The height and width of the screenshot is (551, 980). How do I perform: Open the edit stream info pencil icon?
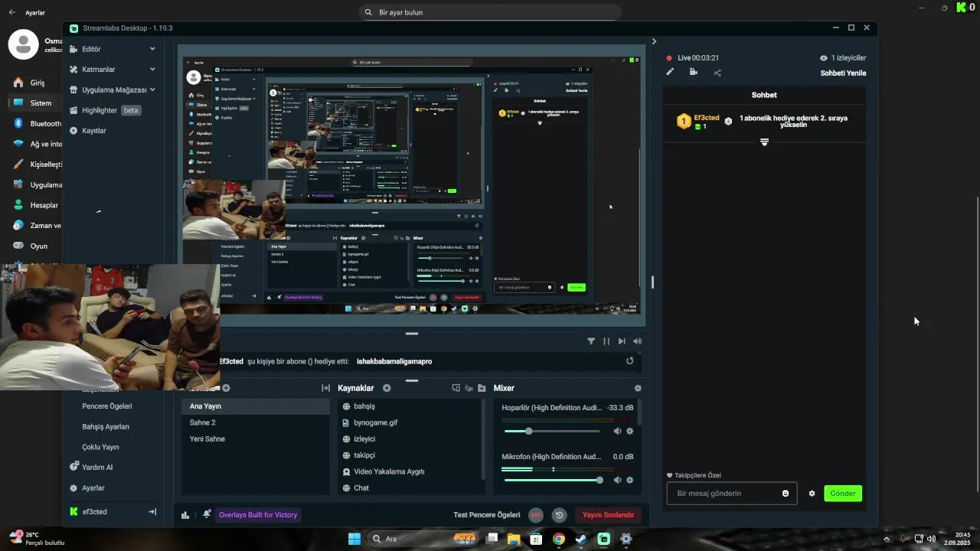click(x=670, y=72)
